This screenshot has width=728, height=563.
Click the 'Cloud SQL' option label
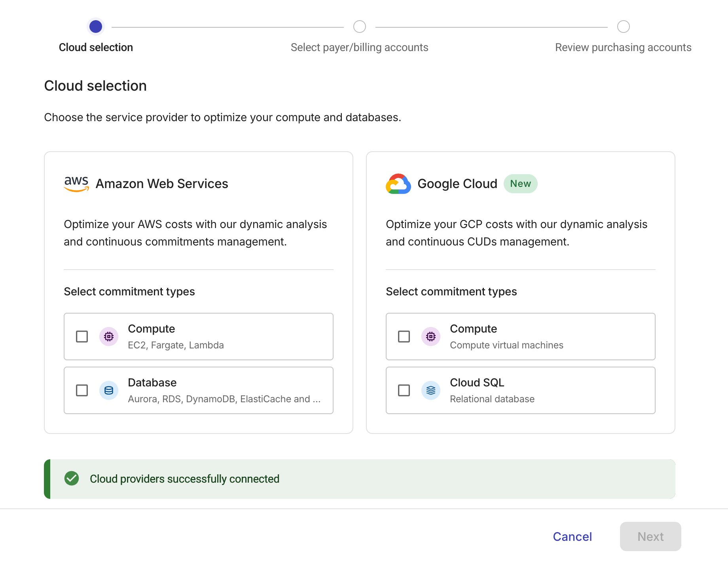tap(477, 382)
